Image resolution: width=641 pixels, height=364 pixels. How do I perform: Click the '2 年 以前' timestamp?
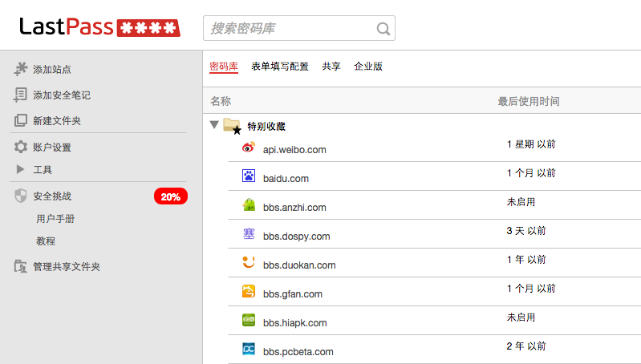tap(526, 346)
